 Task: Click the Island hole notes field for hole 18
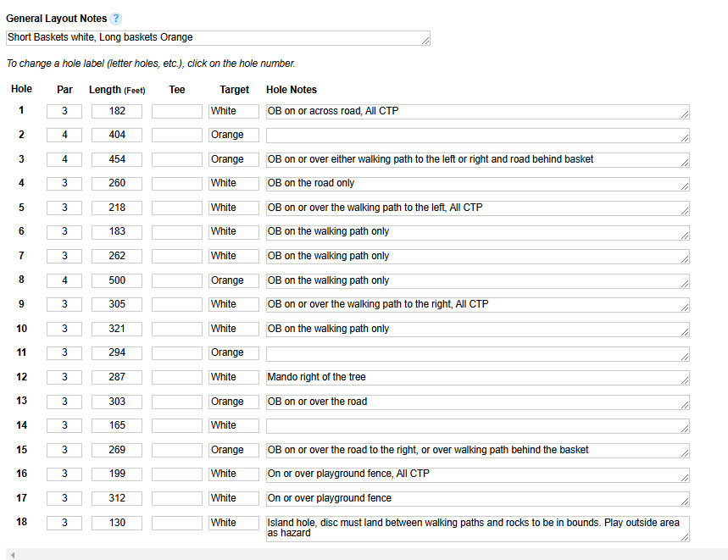478,529
